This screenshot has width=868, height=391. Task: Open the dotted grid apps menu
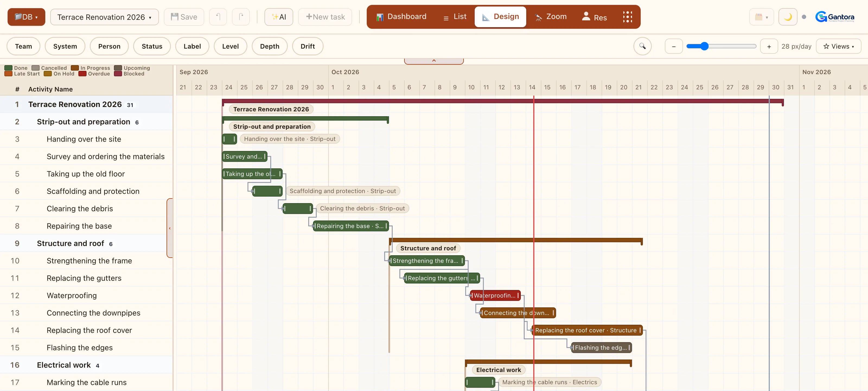[627, 17]
